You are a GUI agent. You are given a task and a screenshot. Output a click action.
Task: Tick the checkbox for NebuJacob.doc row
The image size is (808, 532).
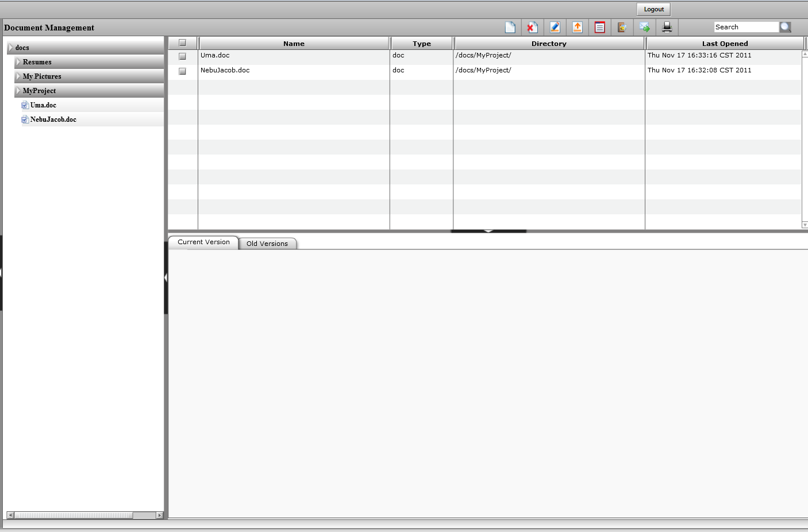point(182,71)
